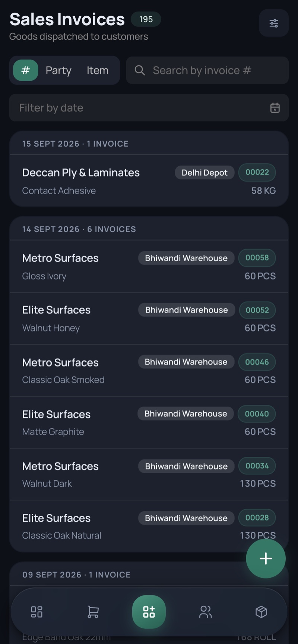This screenshot has width=298, height=644.
Task: Open the Filter by date field
Action: 149,108
